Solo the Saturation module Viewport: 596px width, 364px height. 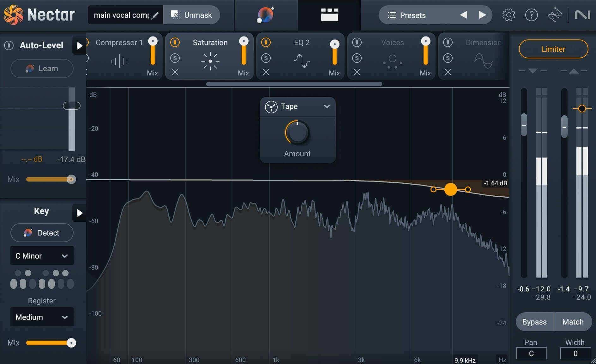pyautogui.click(x=175, y=58)
